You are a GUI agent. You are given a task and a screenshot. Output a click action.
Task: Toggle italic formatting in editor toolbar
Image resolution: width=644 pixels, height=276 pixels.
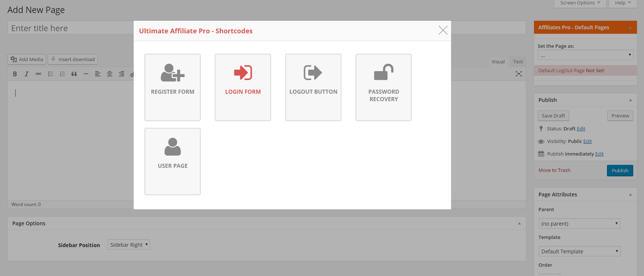click(27, 74)
